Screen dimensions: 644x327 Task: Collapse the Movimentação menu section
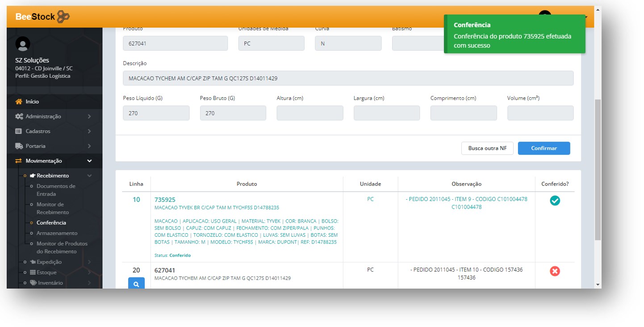89,161
